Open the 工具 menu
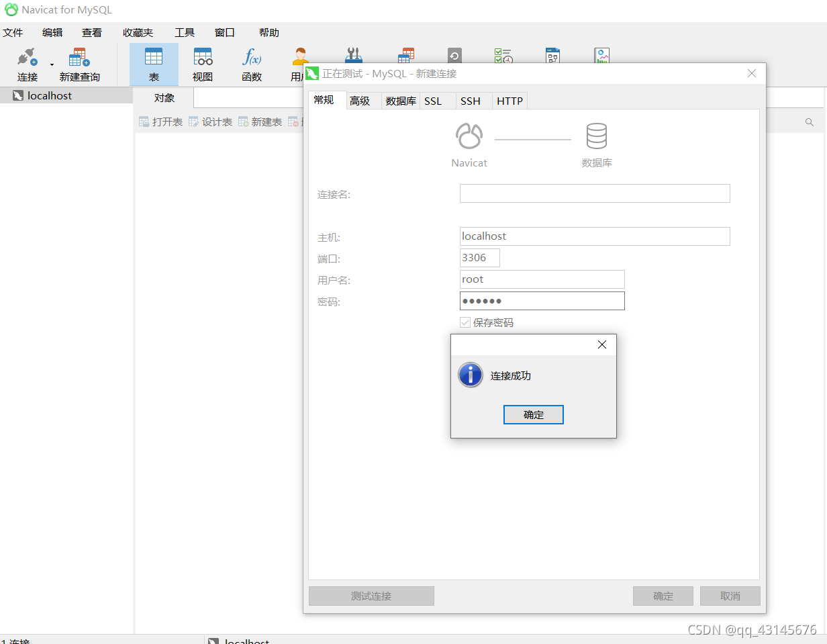 point(185,32)
